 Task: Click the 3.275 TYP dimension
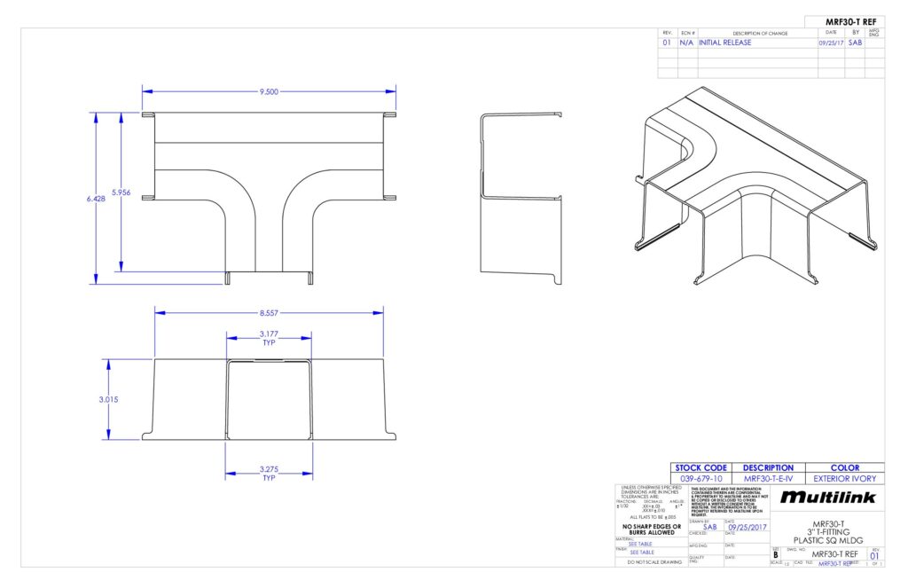(x=269, y=474)
